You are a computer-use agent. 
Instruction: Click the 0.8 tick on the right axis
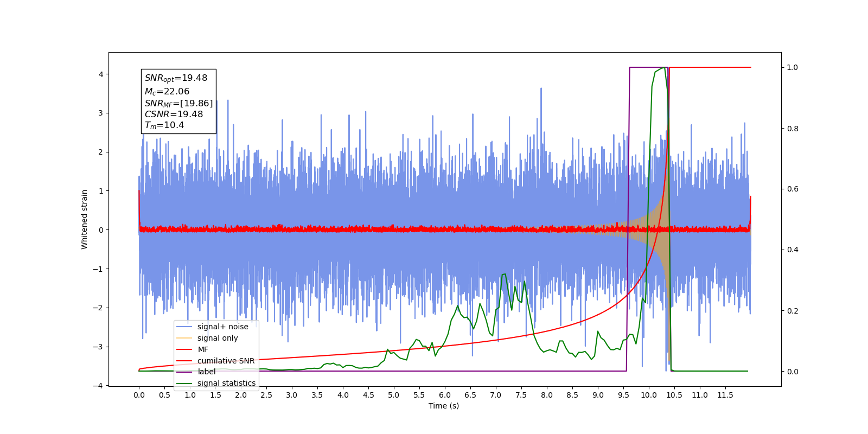pyautogui.click(x=793, y=129)
